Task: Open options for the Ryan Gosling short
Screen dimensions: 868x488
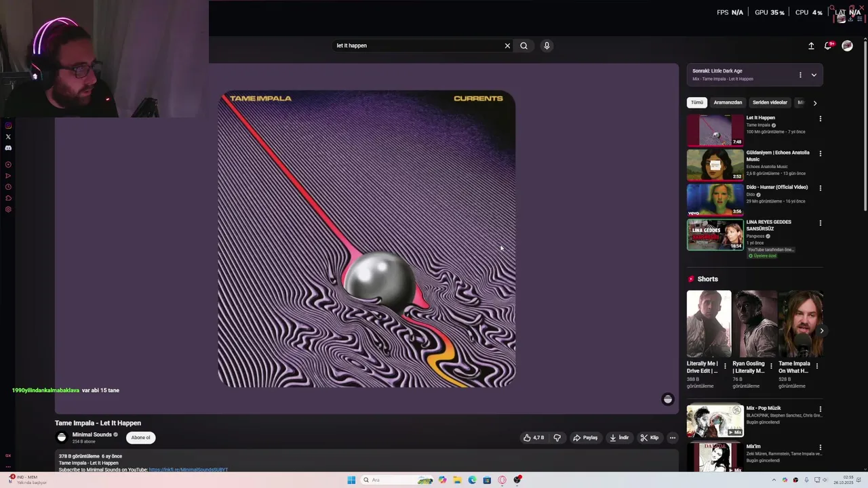Action: (x=771, y=366)
